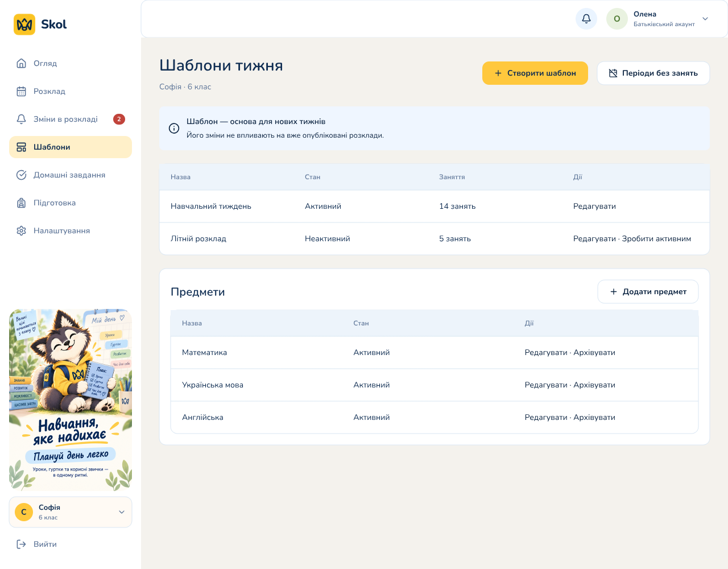Click the promo banner with fox mascot

[x=71, y=400]
